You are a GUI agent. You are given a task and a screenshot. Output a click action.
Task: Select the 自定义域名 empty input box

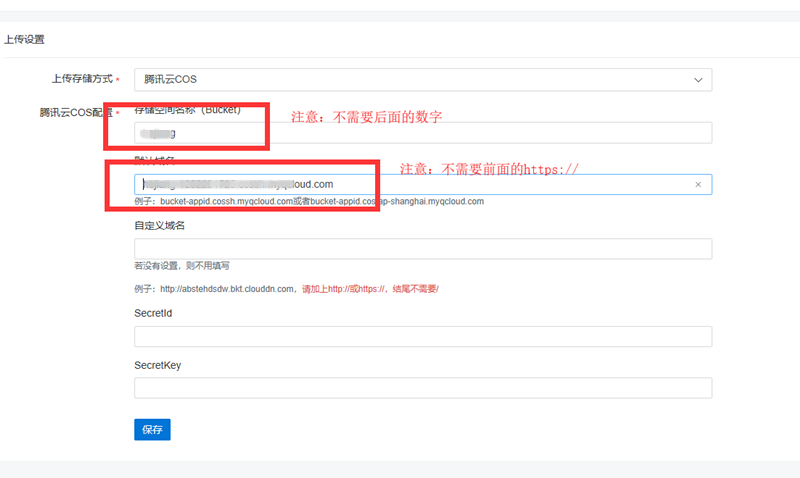point(423,249)
